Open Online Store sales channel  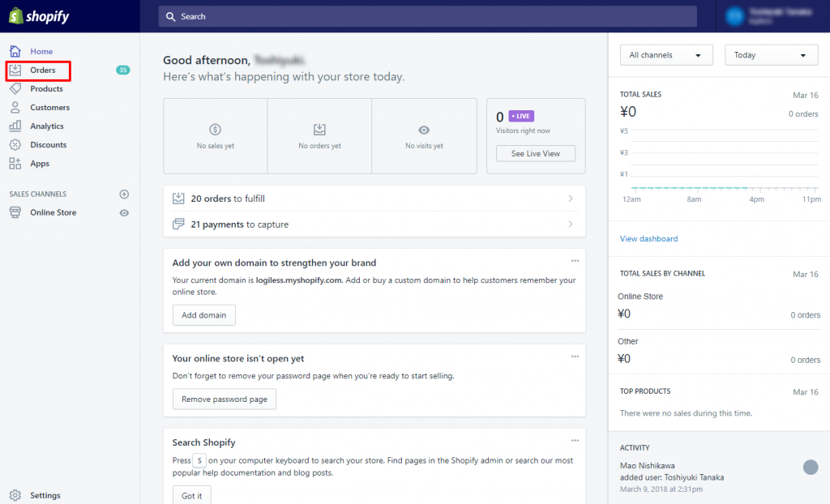tap(53, 212)
